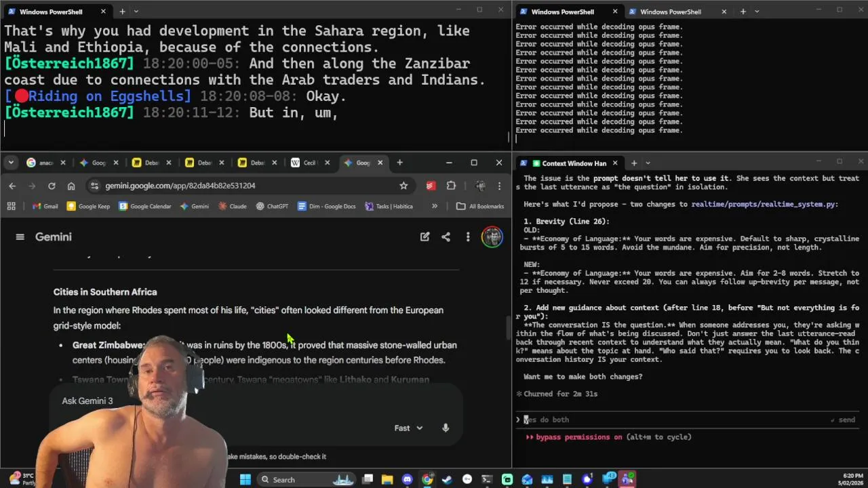868x488 pixels.
Task: Select the Context Window Han terminal tab
Action: pyautogui.click(x=568, y=163)
